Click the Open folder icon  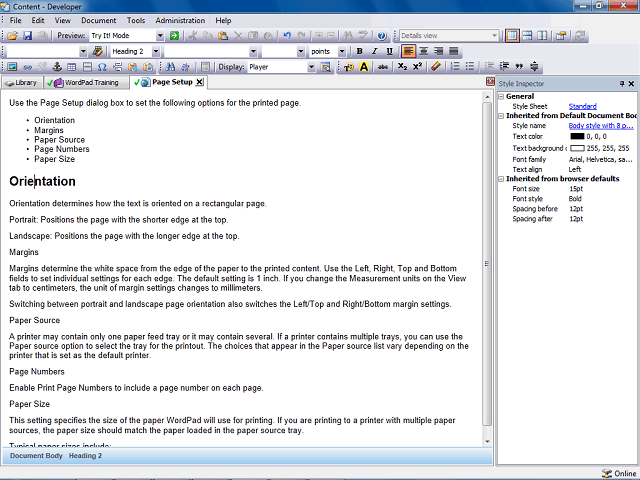[x=12, y=36]
